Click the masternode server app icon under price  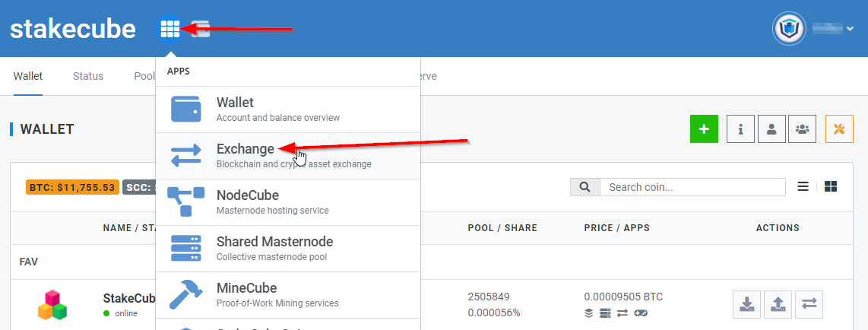coord(605,313)
